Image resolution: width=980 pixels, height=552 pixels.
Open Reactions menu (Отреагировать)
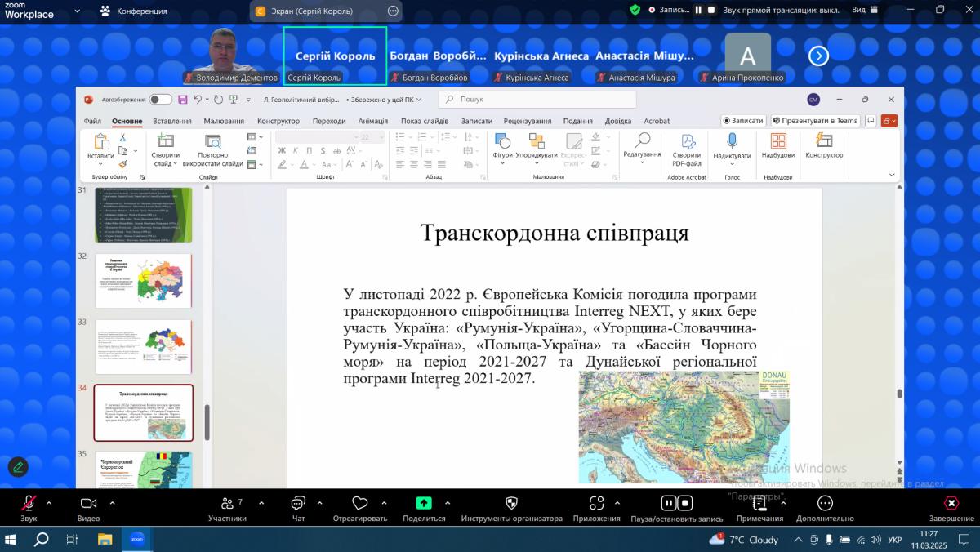359,504
